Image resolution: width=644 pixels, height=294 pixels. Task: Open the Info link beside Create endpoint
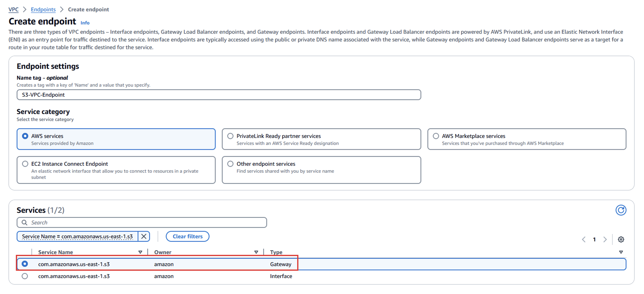[x=85, y=23]
